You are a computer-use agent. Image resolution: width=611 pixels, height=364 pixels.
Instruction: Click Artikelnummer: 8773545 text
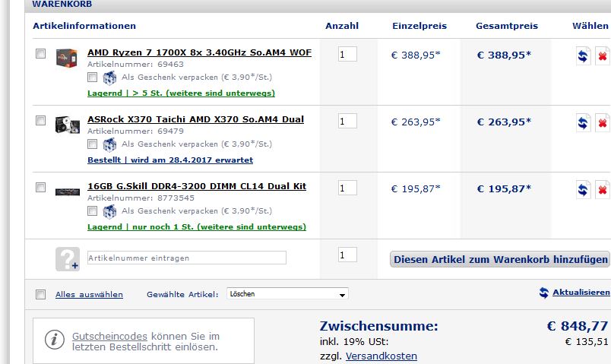point(141,198)
